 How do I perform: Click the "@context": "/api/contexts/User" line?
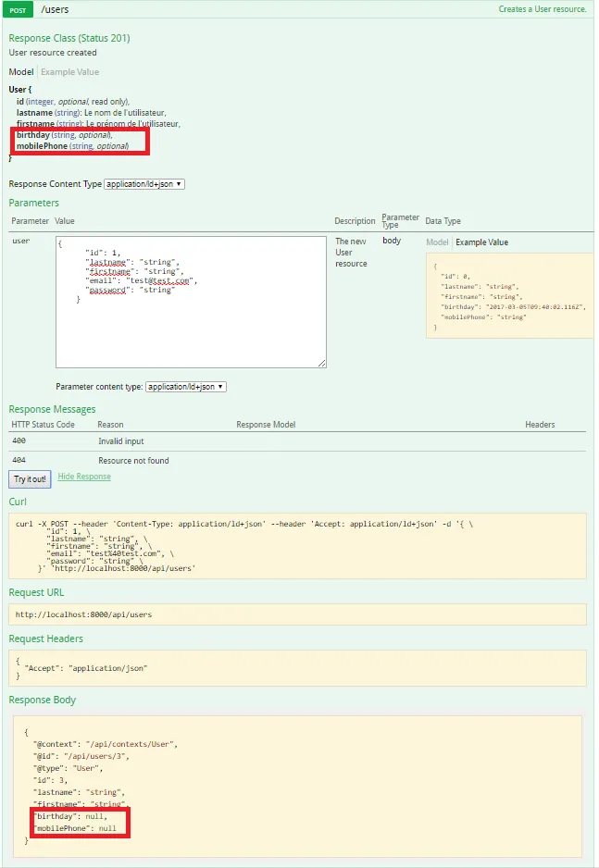pyautogui.click(x=106, y=744)
